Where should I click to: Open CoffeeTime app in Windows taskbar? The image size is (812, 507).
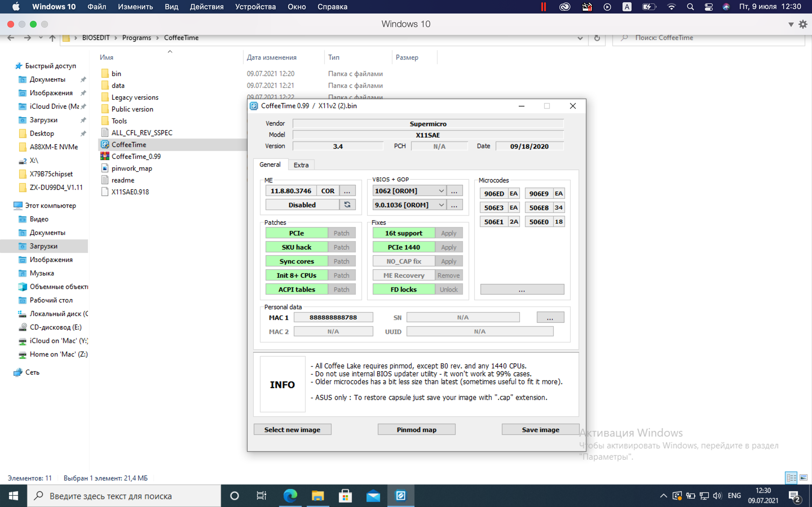pos(400,496)
